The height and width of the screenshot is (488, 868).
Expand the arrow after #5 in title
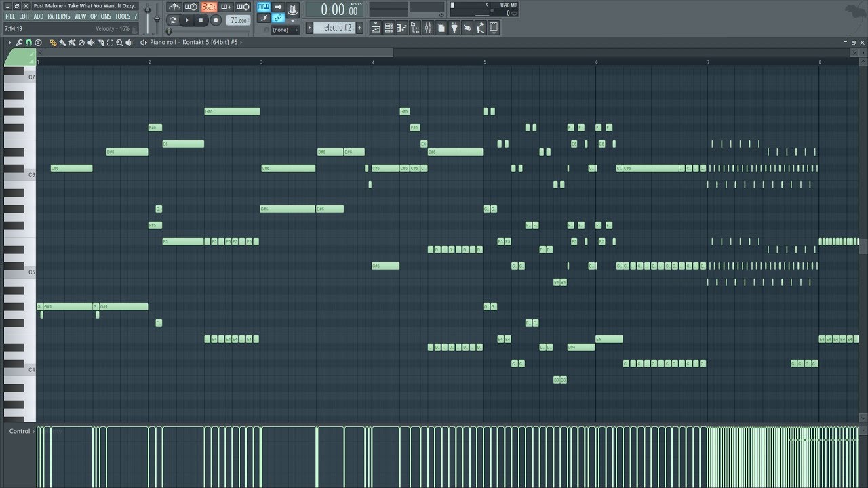(241, 42)
